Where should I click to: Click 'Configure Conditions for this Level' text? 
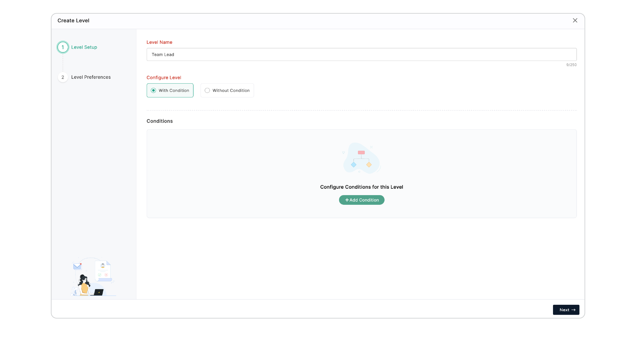(361, 187)
